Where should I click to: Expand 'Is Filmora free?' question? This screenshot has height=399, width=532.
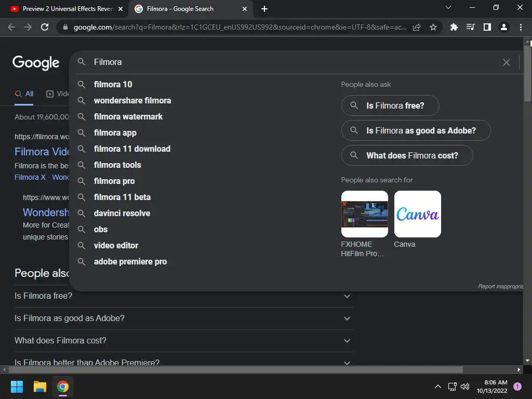pos(183,296)
